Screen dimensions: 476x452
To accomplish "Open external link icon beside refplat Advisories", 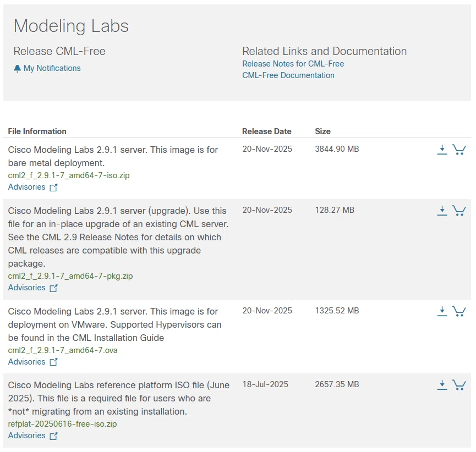I will click(53, 436).
